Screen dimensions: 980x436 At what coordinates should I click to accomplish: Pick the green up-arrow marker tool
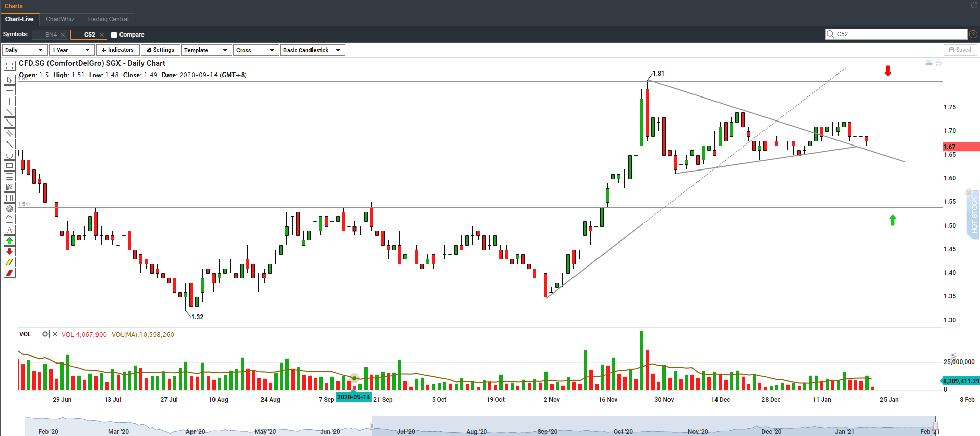(9, 241)
